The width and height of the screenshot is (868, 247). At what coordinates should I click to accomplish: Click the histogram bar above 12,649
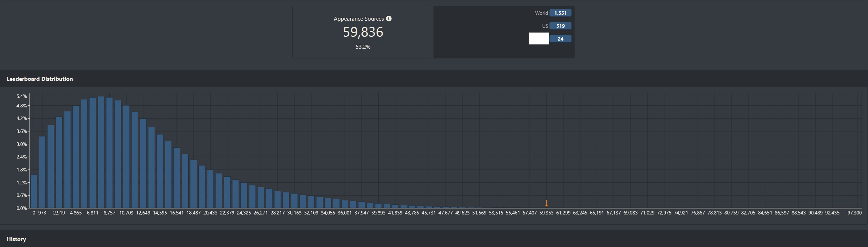click(x=143, y=163)
